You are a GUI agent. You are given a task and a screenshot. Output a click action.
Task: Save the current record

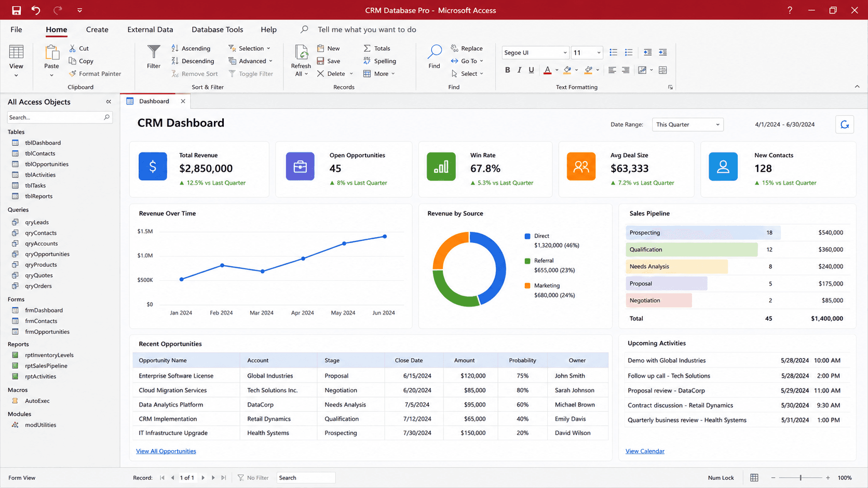pos(328,61)
